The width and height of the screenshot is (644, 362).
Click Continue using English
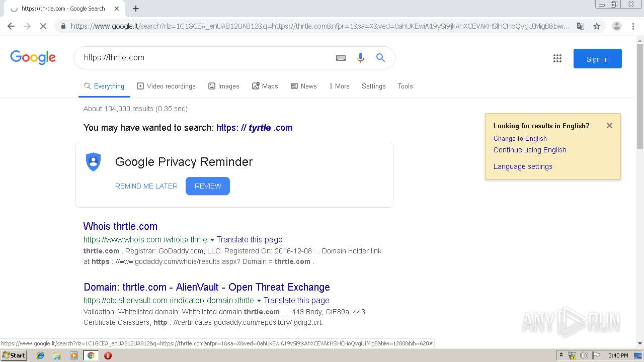[530, 150]
